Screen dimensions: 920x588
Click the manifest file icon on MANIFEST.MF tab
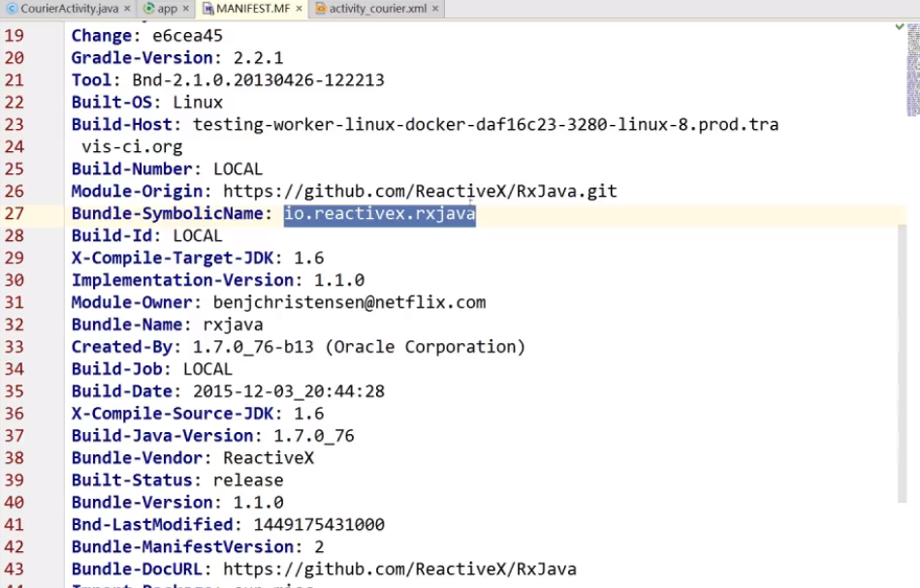(x=207, y=8)
